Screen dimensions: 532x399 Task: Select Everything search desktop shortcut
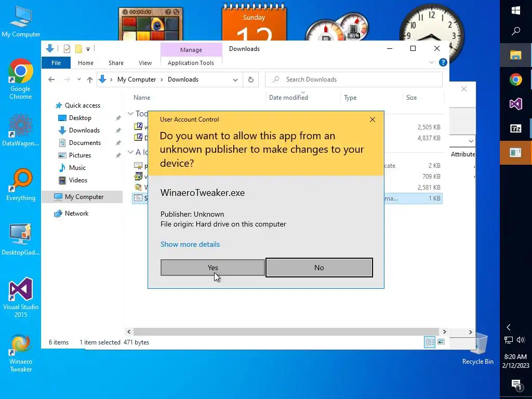pyautogui.click(x=21, y=185)
